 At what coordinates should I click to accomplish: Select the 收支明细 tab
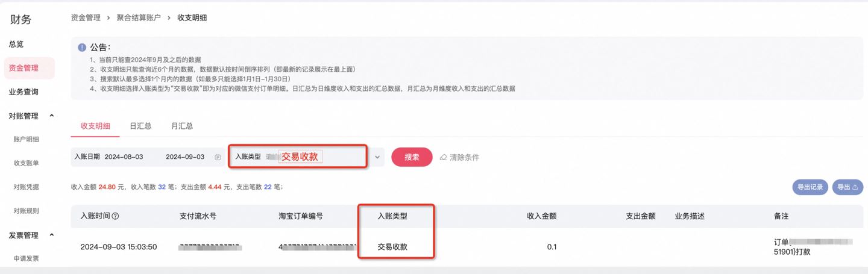click(95, 126)
